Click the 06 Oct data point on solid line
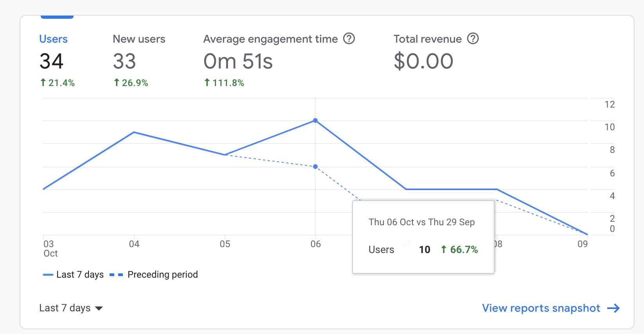The image size is (644, 334). click(x=315, y=120)
